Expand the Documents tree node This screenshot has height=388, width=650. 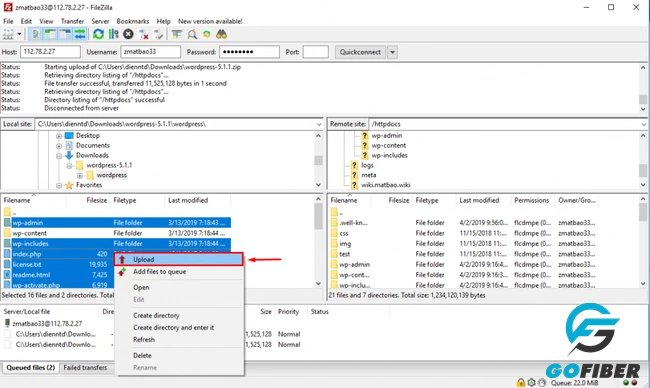(59, 146)
